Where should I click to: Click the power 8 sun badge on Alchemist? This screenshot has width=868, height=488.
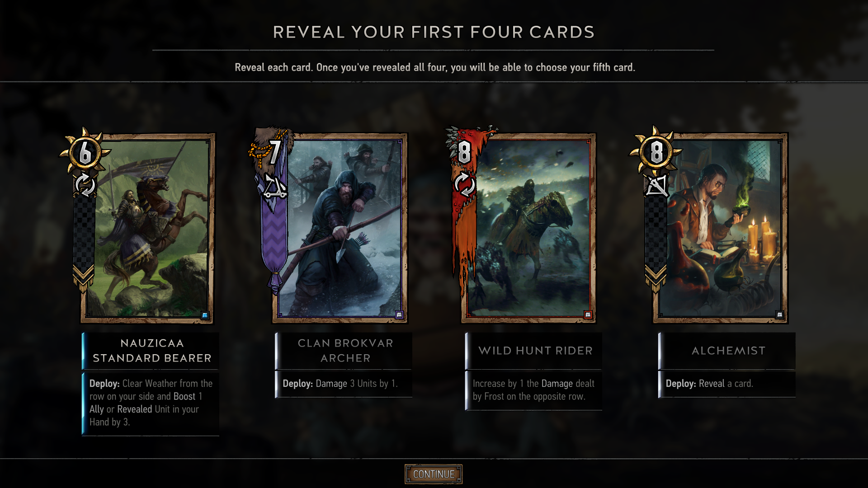coord(656,151)
